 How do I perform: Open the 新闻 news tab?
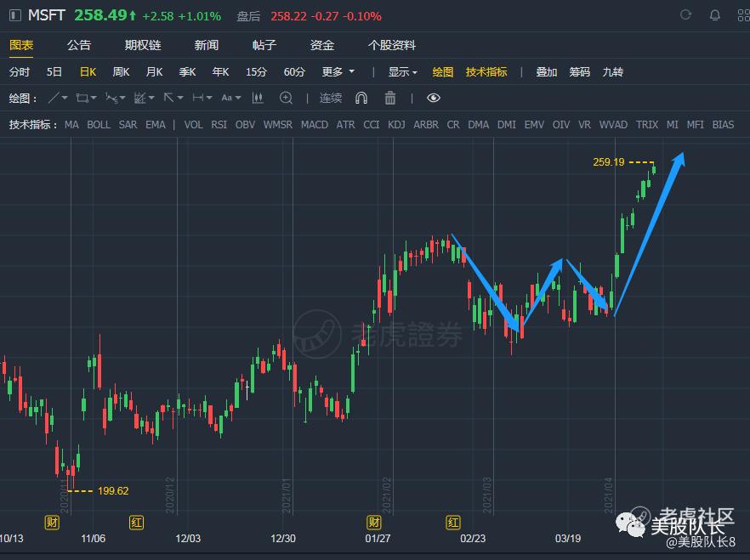click(x=207, y=45)
